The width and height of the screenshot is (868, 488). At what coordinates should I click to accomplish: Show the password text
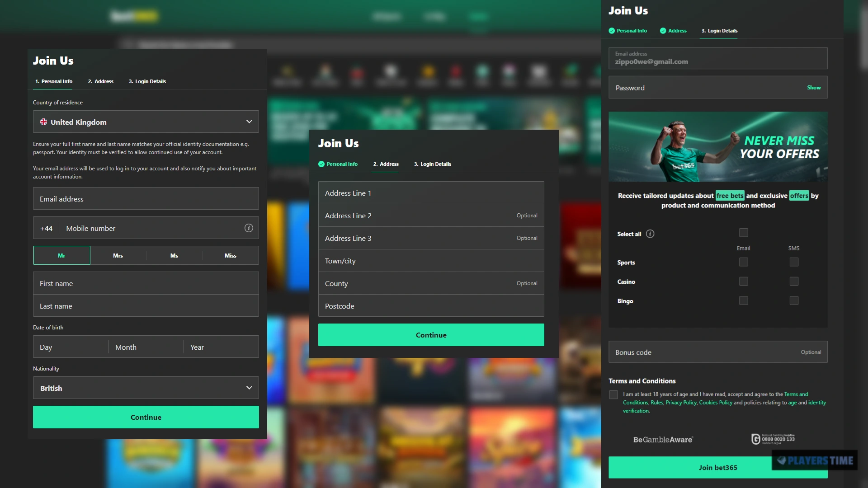(814, 88)
